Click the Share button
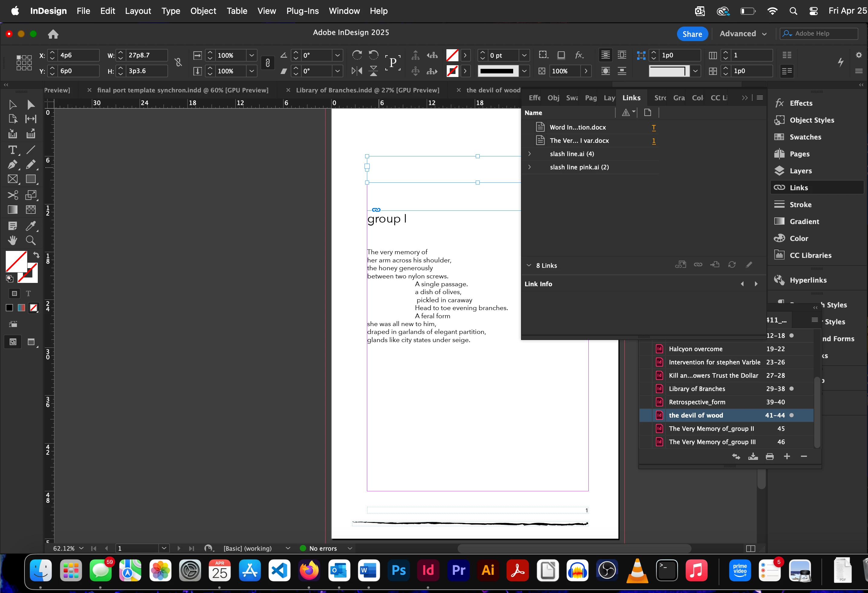The width and height of the screenshot is (868, 593). 692,34
